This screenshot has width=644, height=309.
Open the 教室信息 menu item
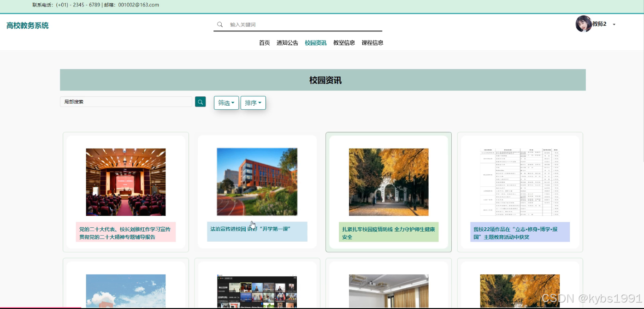click(344, 43)
